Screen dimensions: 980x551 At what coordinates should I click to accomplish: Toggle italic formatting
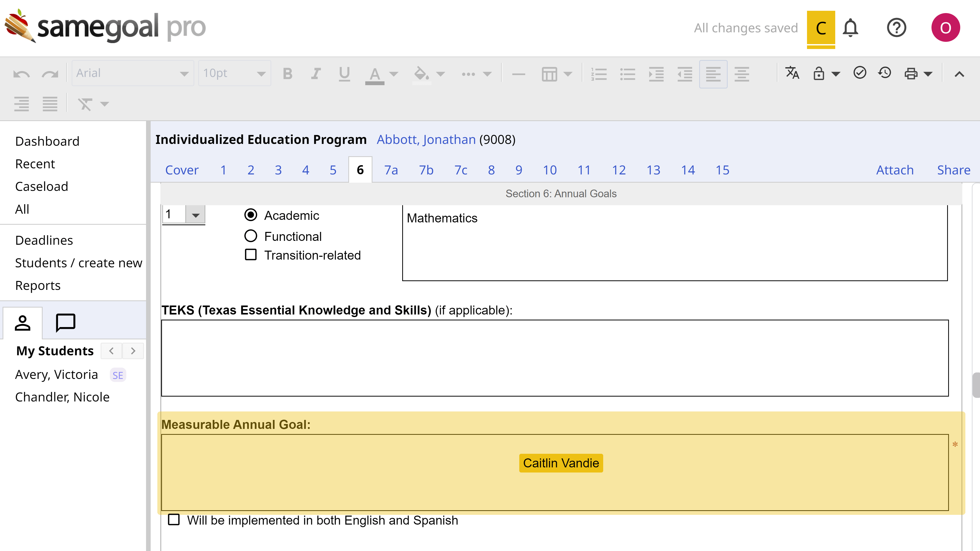(x=316, y=73)
